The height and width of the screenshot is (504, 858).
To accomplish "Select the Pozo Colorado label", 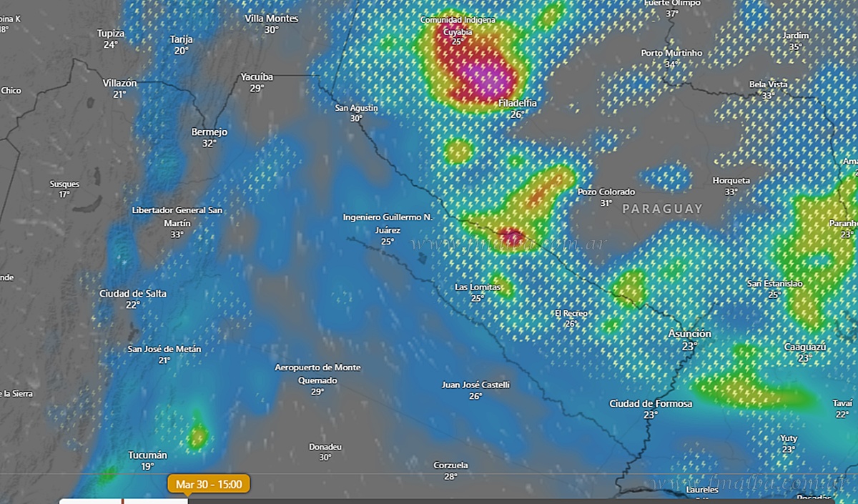I will click(606, 192).
